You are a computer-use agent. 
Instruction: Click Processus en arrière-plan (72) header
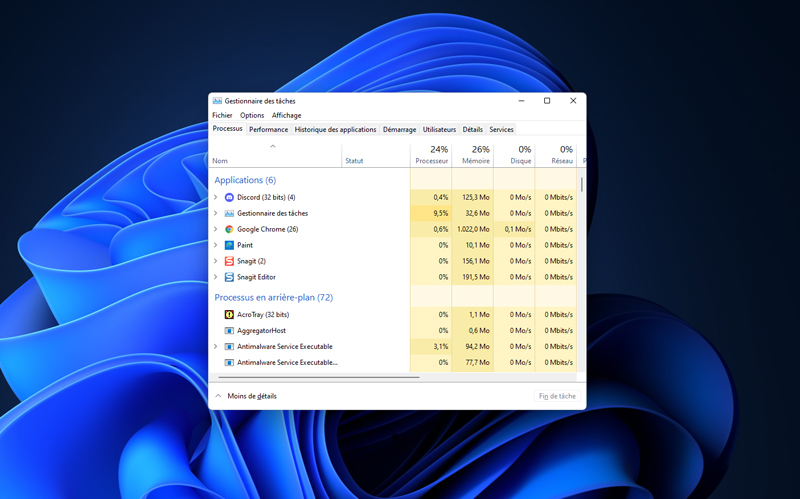(273, 297)
